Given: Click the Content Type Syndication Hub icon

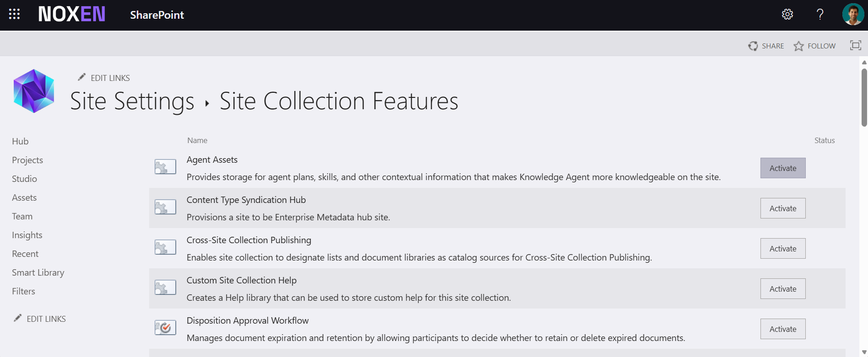Looking at the screenshot, I should point(165,207).
